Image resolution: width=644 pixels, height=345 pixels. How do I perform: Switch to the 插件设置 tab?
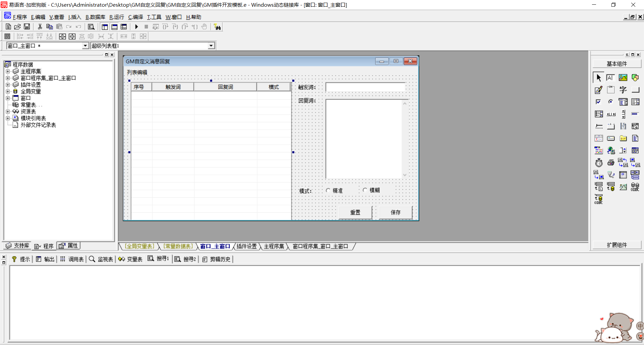point(247,247)
